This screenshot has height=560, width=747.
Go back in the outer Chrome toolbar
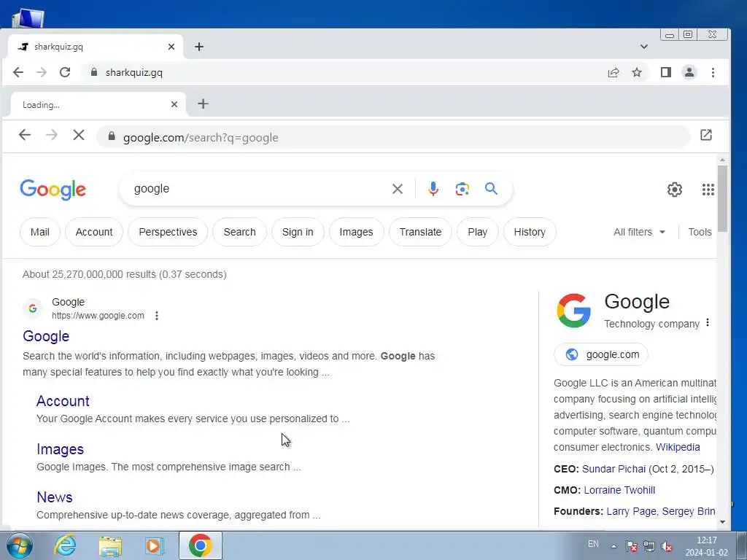click(x=18, y=72)
